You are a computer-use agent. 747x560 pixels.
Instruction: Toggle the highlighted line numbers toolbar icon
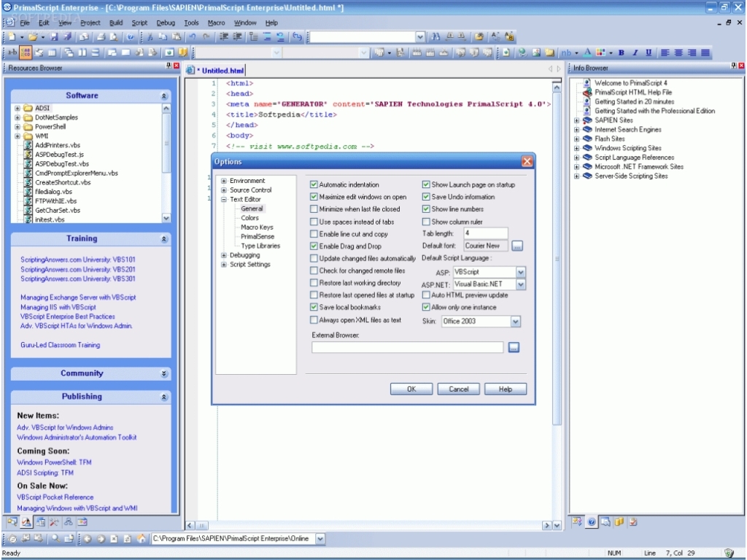(26, 52)
